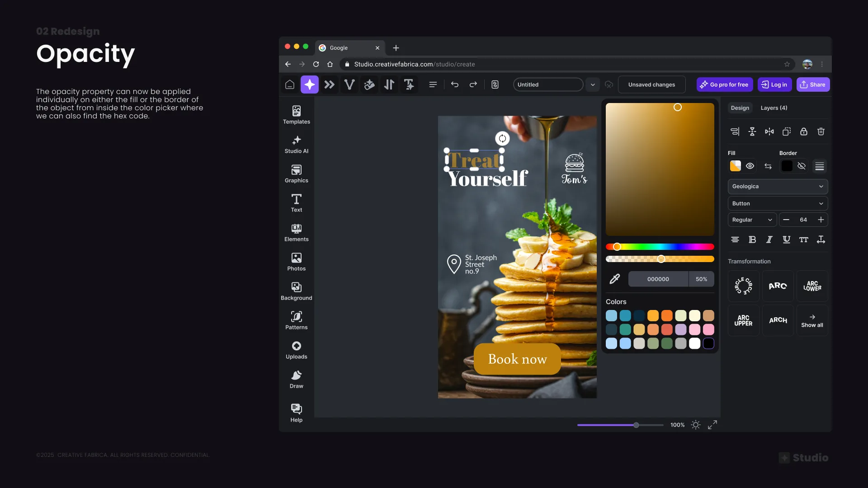Apply the ARC LOWER transformation
Image resolution: width=868 pixels, height=488 pixels.
coord(812,286)
